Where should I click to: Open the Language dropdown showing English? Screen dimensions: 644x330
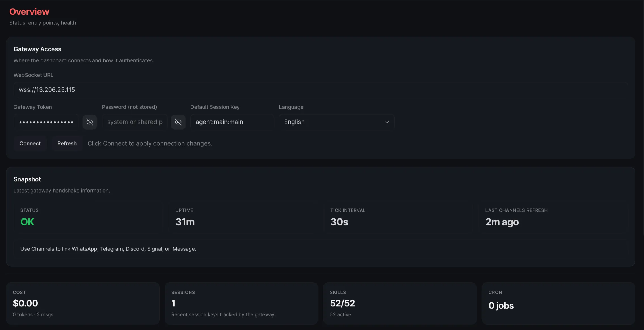[336, 122]
